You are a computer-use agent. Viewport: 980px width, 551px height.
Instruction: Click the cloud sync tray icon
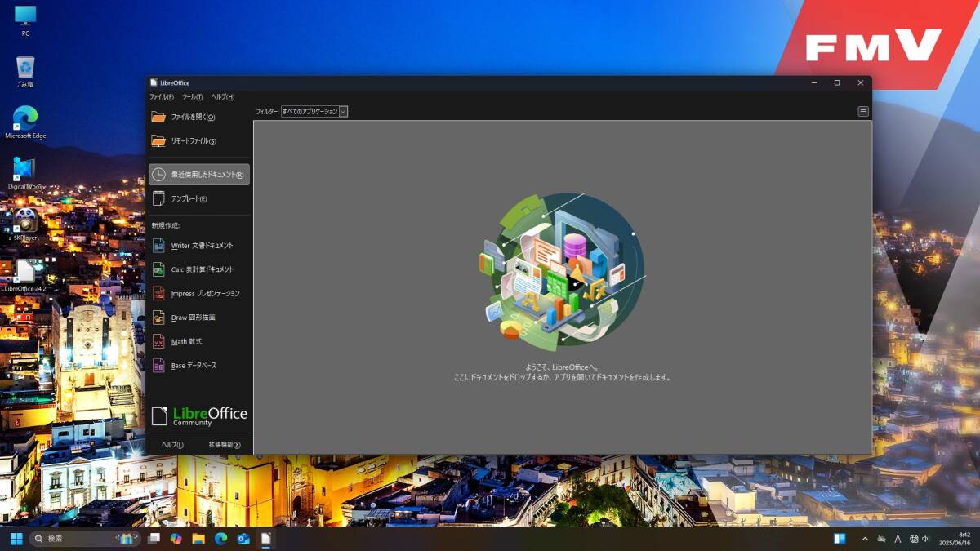click(882, 539)
